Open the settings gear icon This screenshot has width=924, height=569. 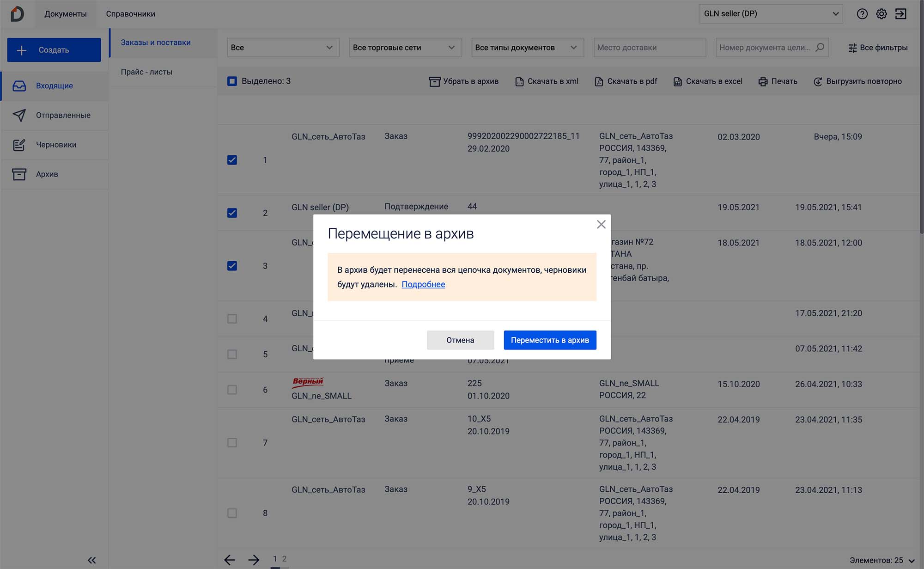tap(881, 14)
